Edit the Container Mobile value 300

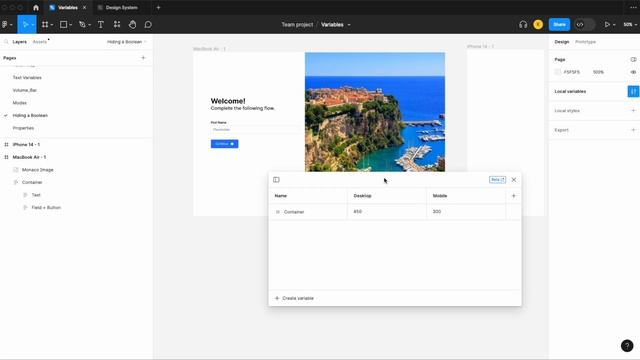click(x=466, y=212)
